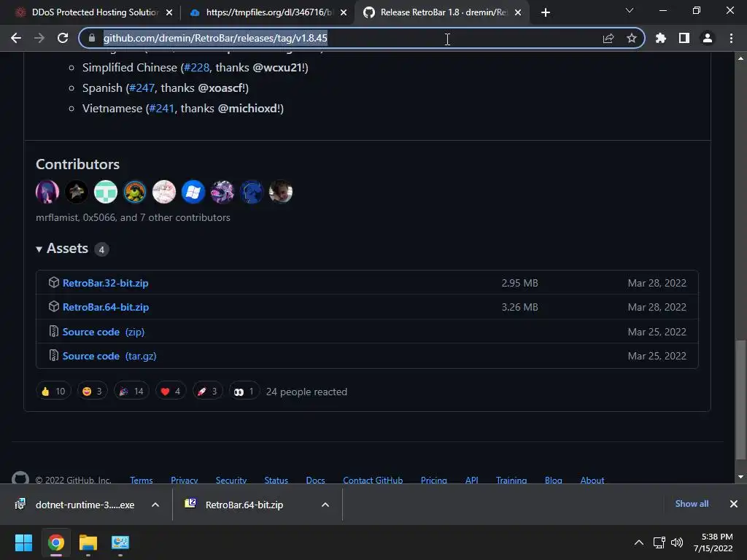Open the Terms footer link
The image size is (747, 560).
click(142, 480)
